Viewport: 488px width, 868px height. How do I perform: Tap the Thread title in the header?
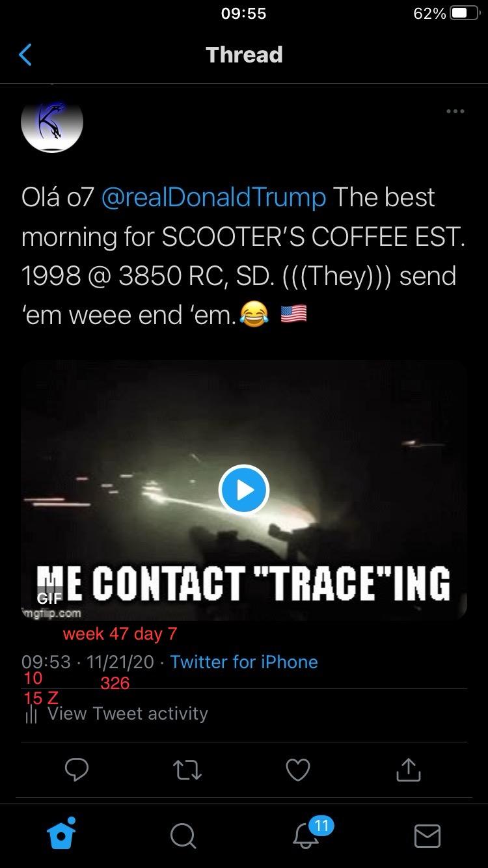244,55
